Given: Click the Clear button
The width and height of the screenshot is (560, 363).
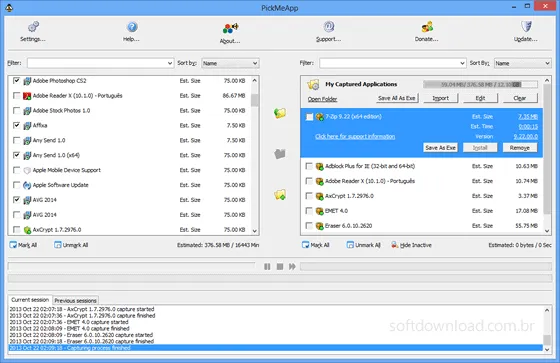Looking at the screenshot, I should pos(520,98).
